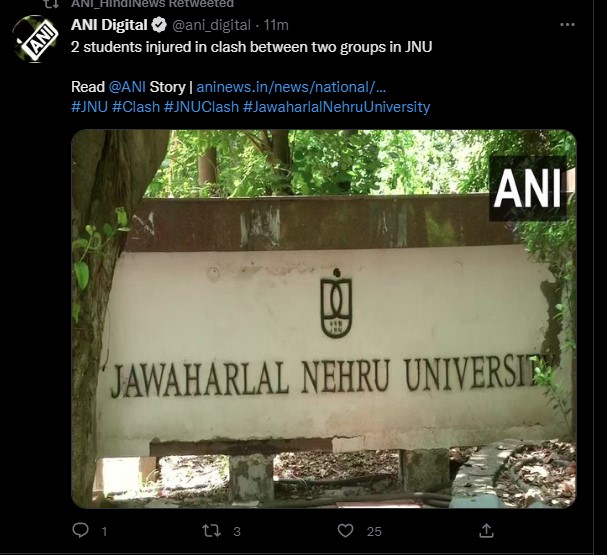This screenshot has width=607, height=555.
Task: Like the tweet with the heart icon
Action: (x=345, y=530)
